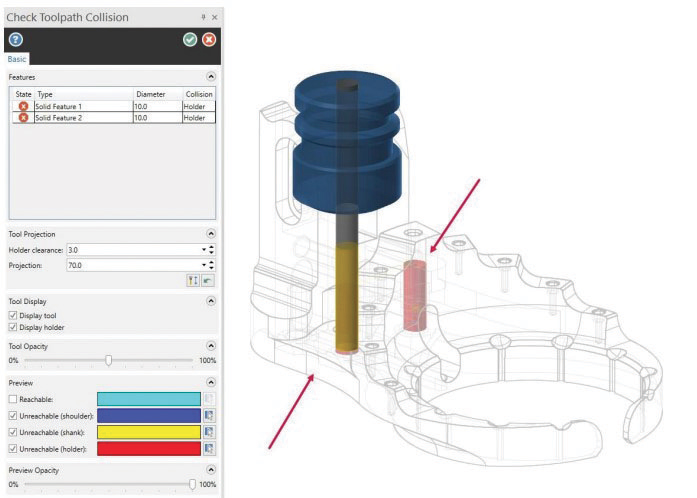Switch to the Basic tab

16,59
